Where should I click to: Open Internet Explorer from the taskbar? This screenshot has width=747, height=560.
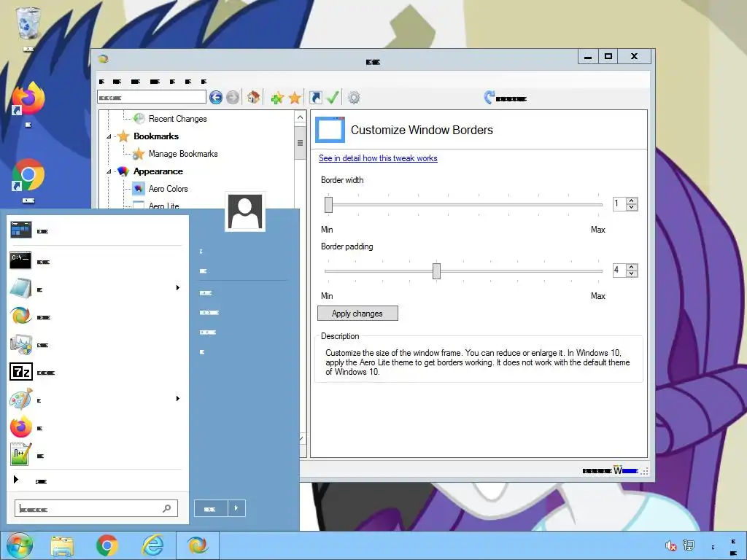click(153, 545)
